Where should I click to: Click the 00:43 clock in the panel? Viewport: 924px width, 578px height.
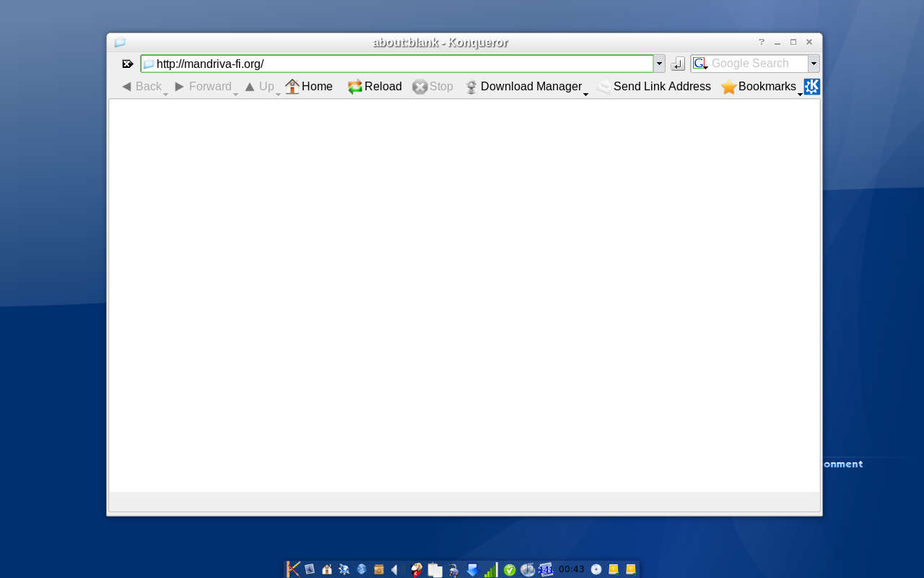pyautogui.click(x=572, y=569)
